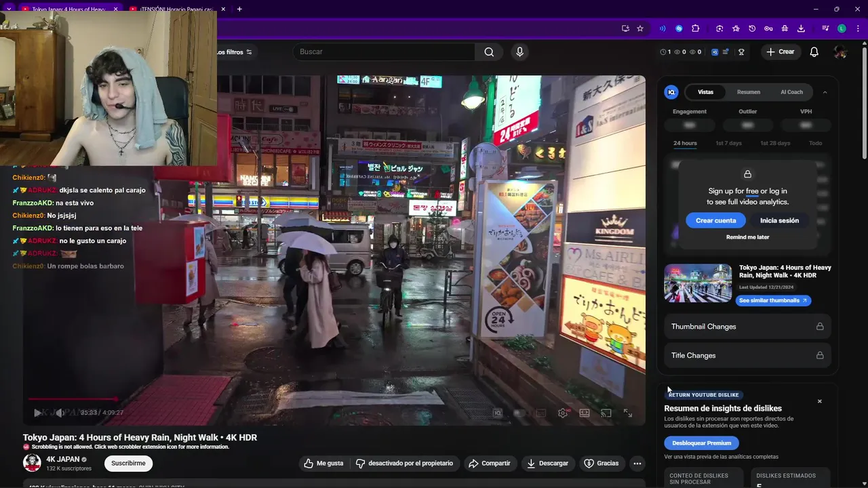Click the Desbloquear Premium button
868x488 pixels.
[x=701, y=443]
